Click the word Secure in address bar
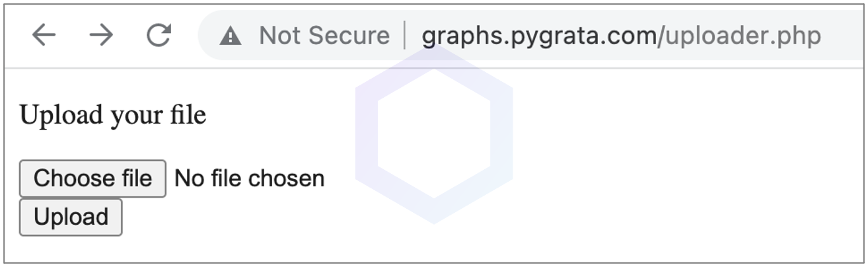Viewport: 868px width, 267px height. click(351, 36)
